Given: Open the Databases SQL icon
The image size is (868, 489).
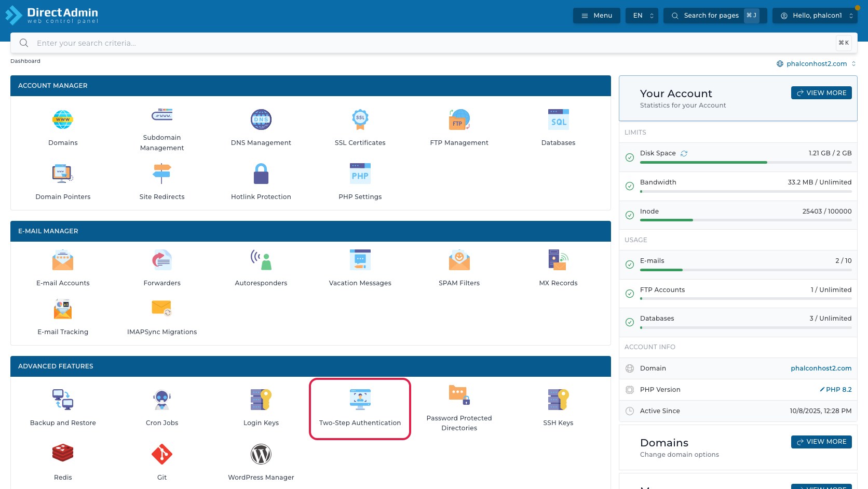Looking at the screenshot, I should click(559, 120).
